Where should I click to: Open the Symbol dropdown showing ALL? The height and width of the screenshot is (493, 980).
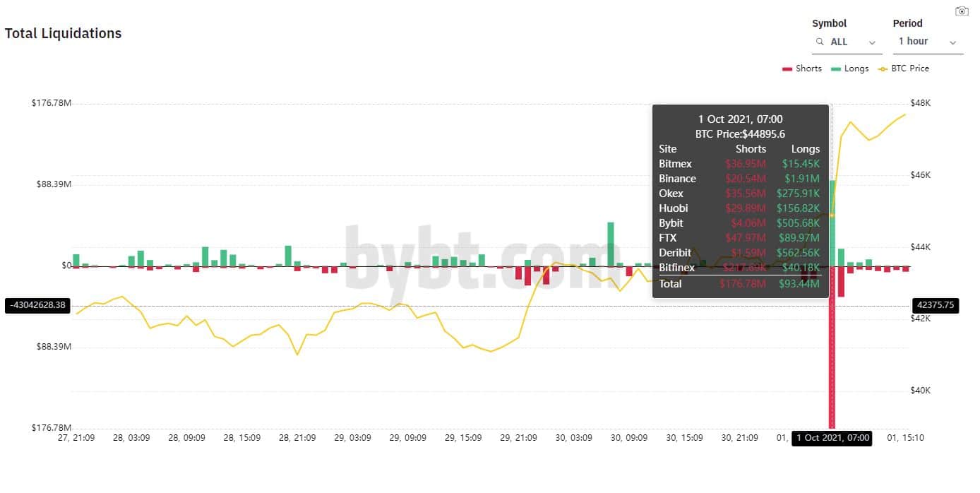(x=847, y=42)
